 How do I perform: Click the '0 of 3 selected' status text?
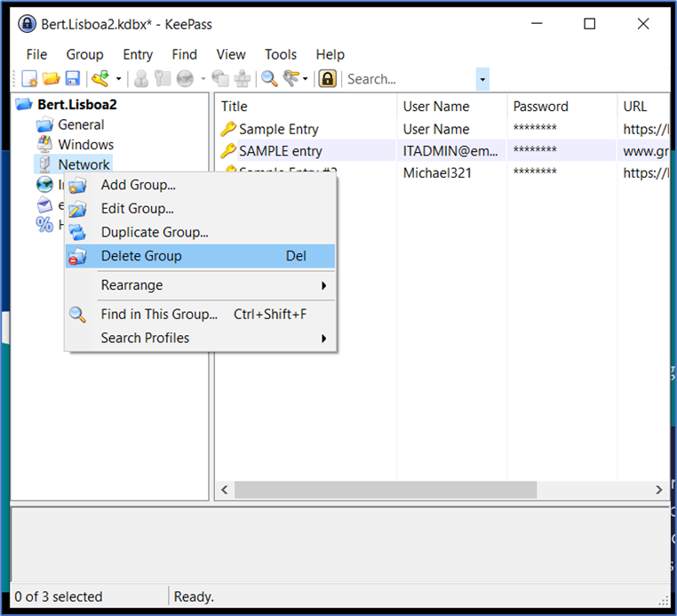coord(59,596)
